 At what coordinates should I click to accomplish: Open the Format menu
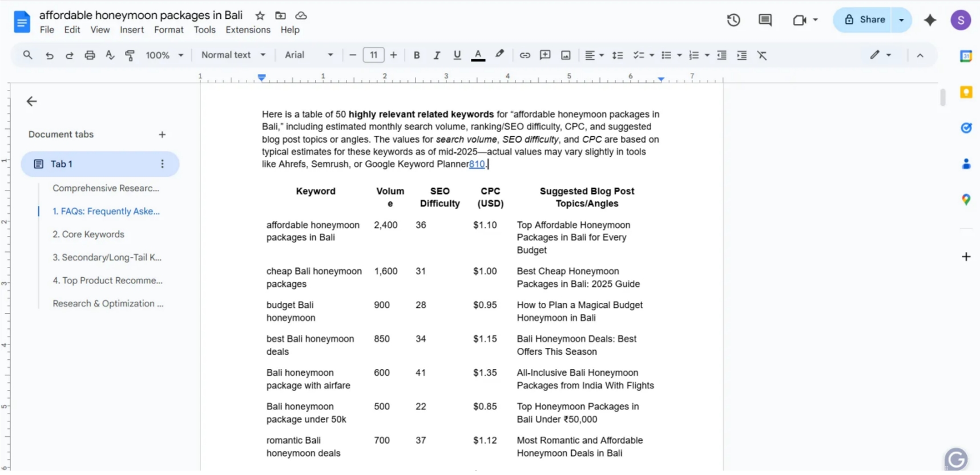[169, 30]
